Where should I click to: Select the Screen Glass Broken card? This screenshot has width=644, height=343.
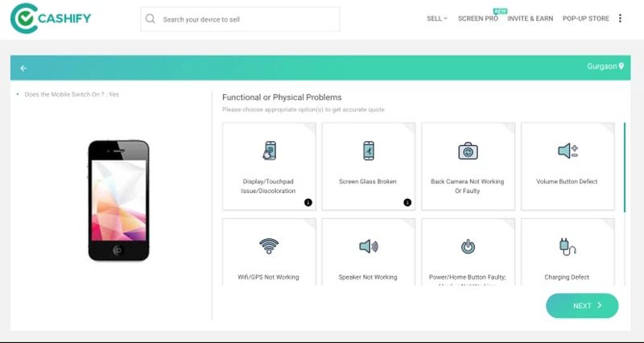369,167
